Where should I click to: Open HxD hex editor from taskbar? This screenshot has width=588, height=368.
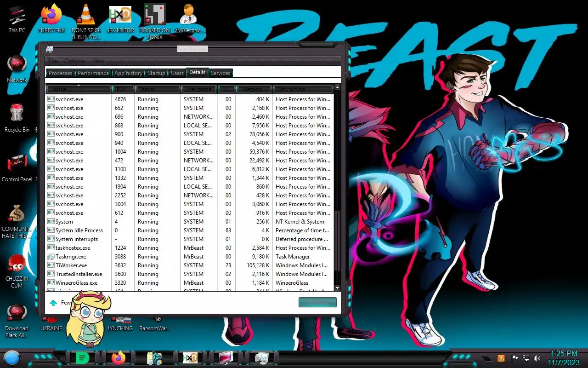coord(190,357)
